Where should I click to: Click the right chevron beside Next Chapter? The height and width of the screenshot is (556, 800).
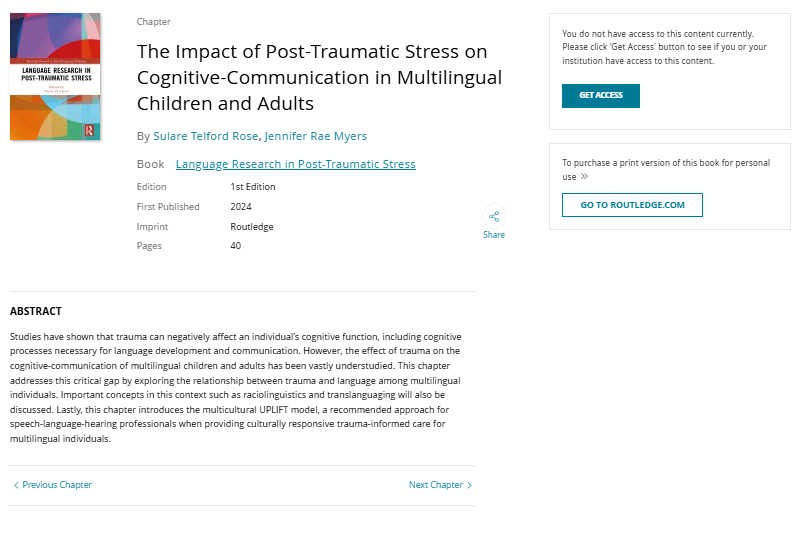coord(470,485)
